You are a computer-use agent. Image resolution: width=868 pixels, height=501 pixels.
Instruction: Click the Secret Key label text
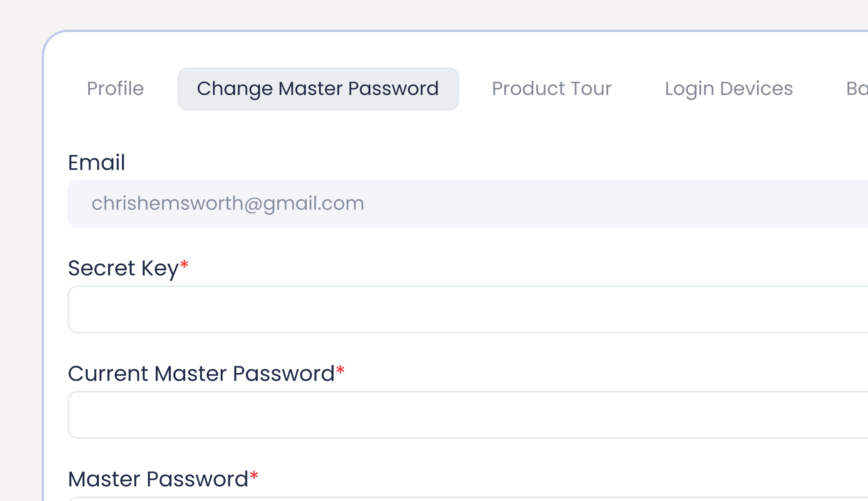[x=123, y=268]
